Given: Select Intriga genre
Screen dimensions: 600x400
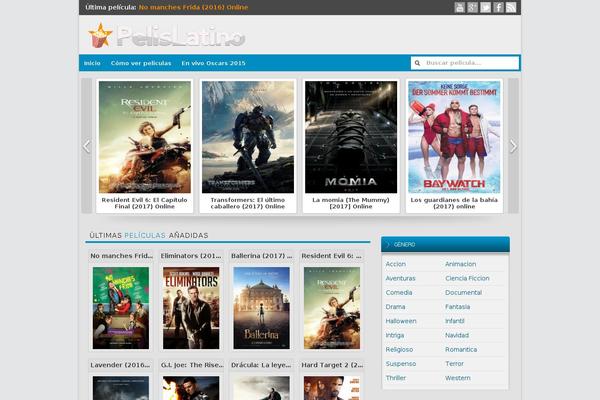Looking at the screenshot, I should point(395,335).
